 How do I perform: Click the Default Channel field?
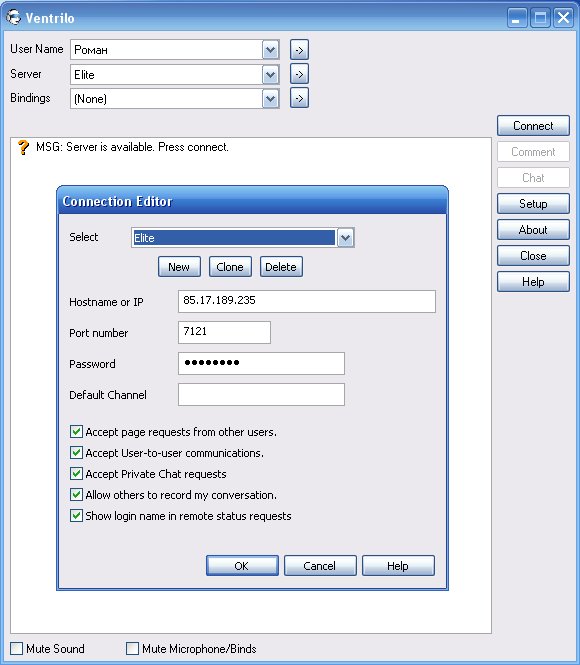click(x=261, y=394)
